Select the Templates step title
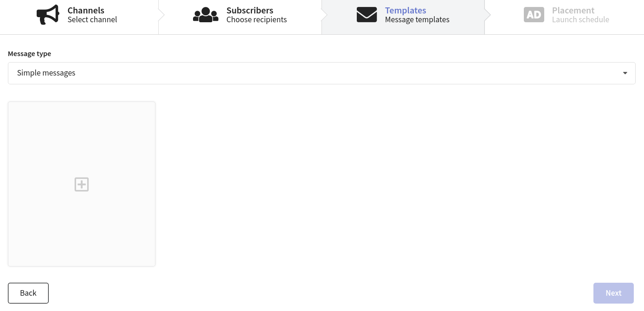Viewport: 644px width, 311px height. [406, 10]
